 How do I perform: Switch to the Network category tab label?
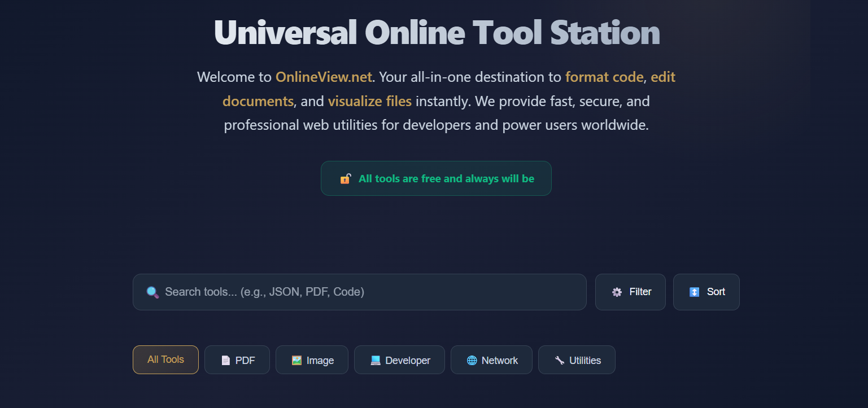[x=499, y=361]
